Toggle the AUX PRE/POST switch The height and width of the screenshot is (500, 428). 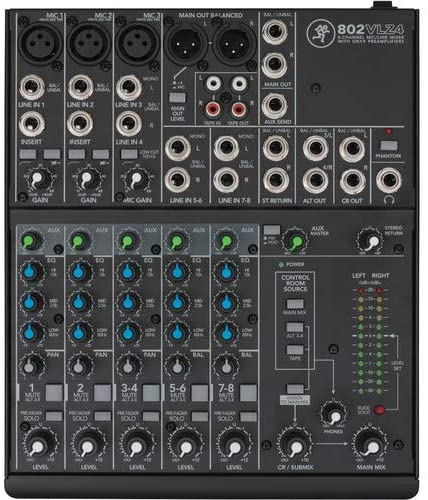pos(272,230)
